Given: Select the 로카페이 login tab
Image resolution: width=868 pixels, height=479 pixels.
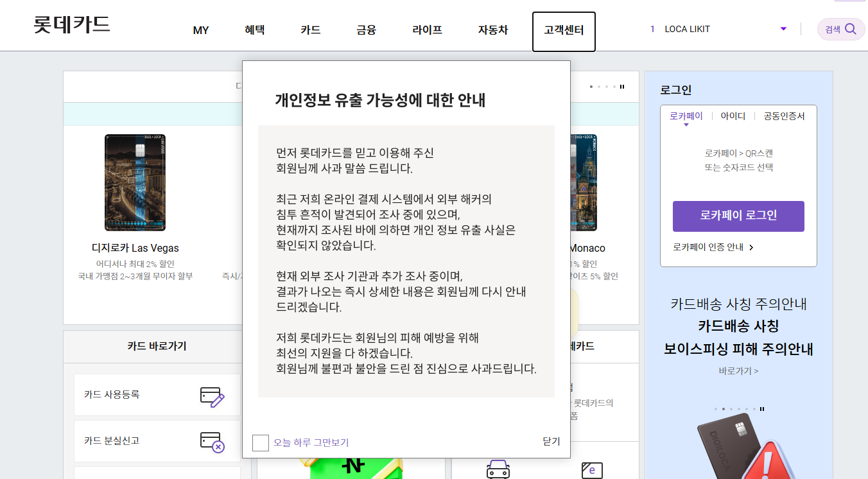Looking at the screenshot, I should (x=686, y=116).
